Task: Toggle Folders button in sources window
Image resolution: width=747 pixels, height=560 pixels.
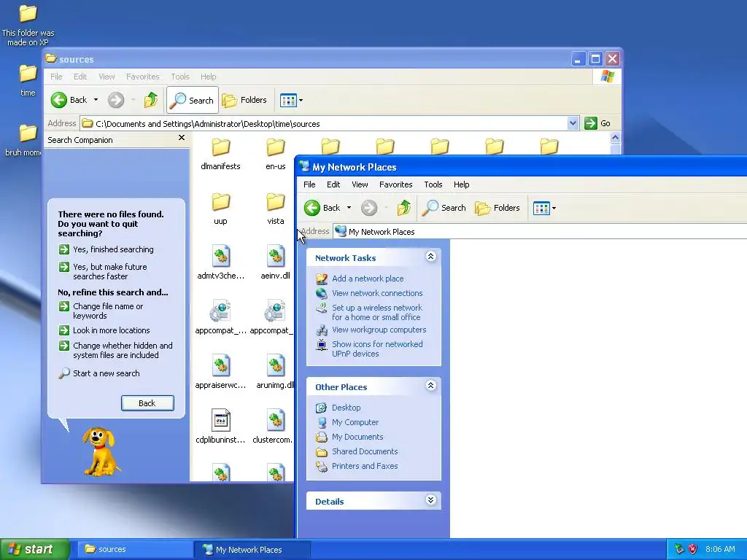Action: 244,100
